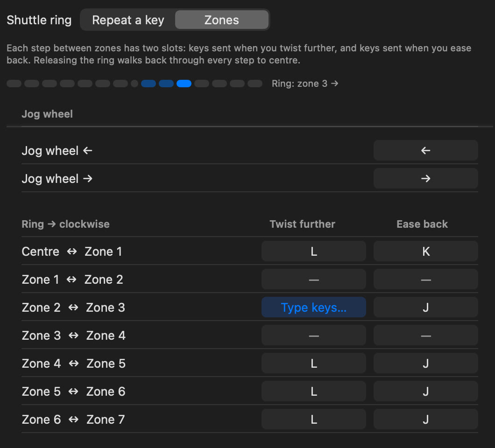
Task: Click the 'Ease back' column header
Action: (422, 224)
